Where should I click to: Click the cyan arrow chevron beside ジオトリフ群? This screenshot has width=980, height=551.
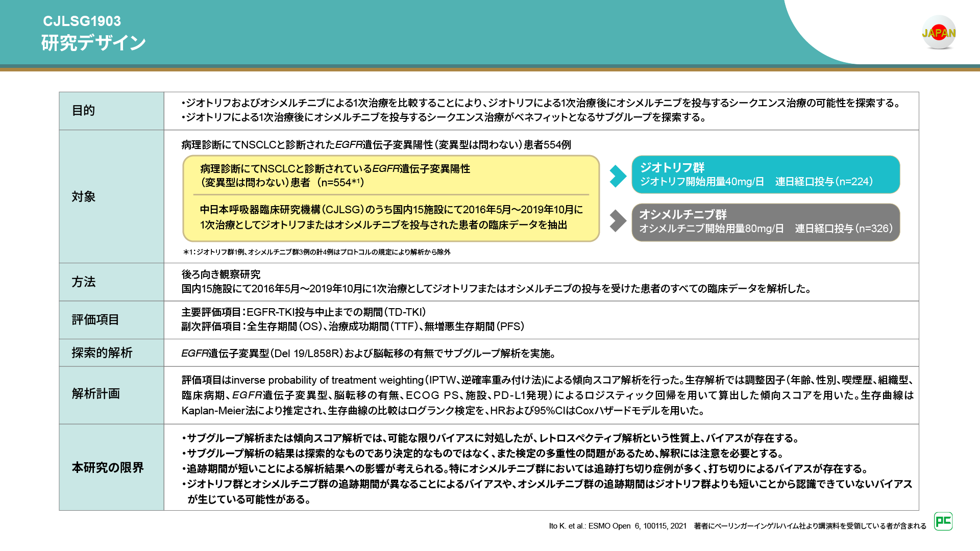[x=618, y=176]
